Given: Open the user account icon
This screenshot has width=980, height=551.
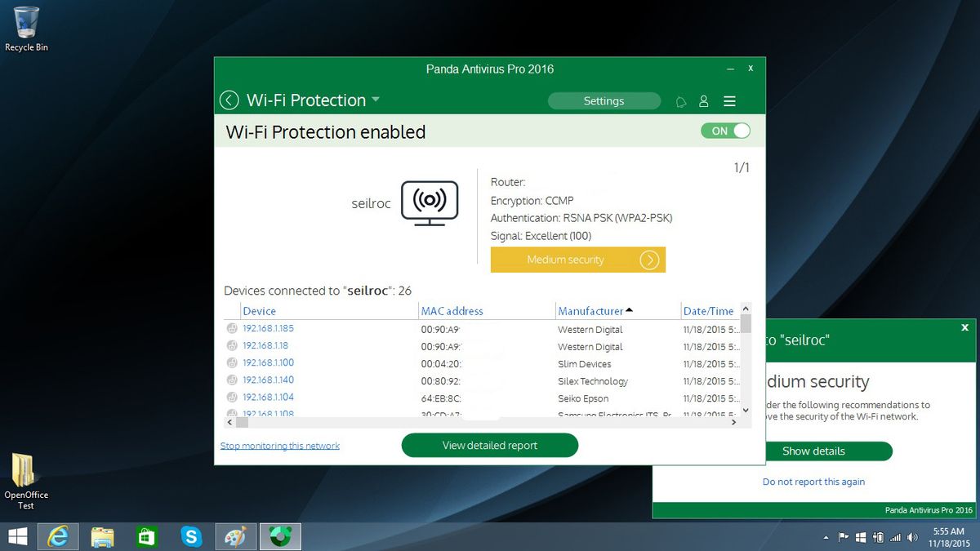Looking at the screenshot, I should 703,101.
